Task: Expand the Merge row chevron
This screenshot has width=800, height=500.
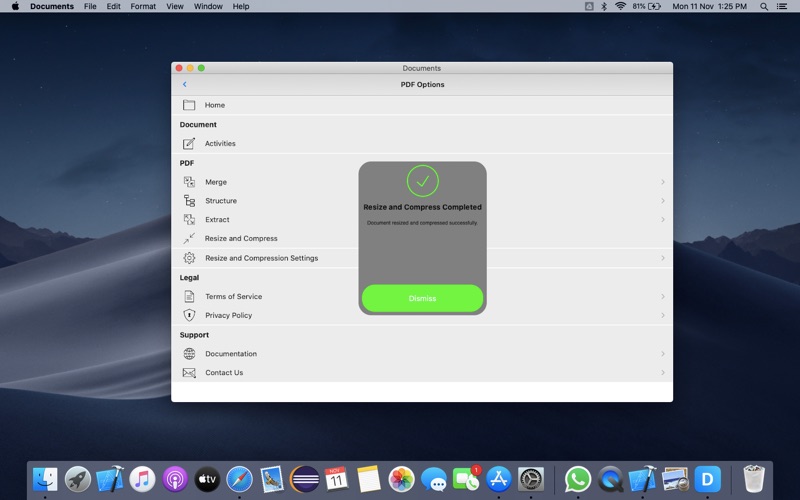Action: (x=663, y=182)
